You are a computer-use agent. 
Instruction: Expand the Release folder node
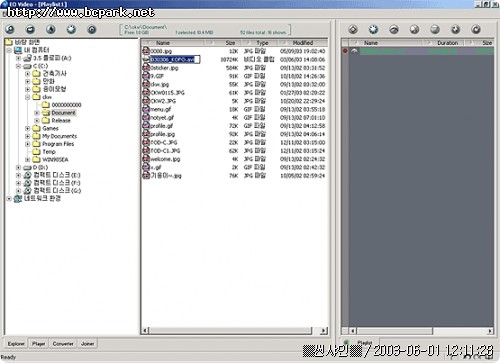pyautogui.click(x=37, y=120)
